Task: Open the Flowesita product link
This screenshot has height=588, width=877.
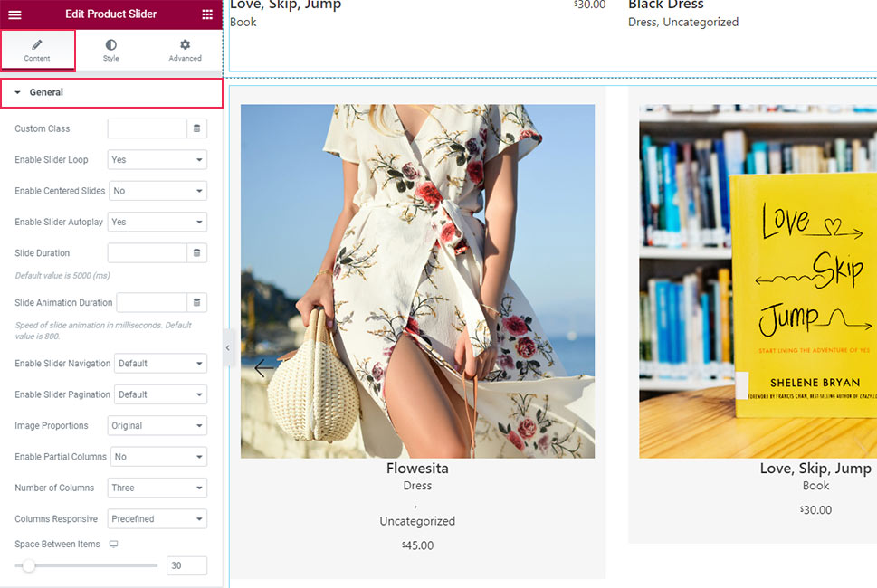Action: [417, 469]
